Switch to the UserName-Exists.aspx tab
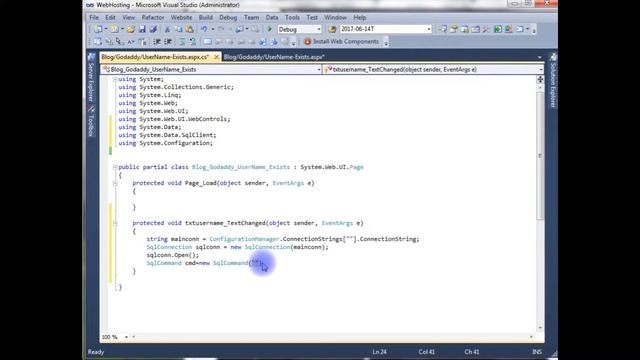This screenshot has width=640, height=360. pyautogui.click(x=274, y=57)
